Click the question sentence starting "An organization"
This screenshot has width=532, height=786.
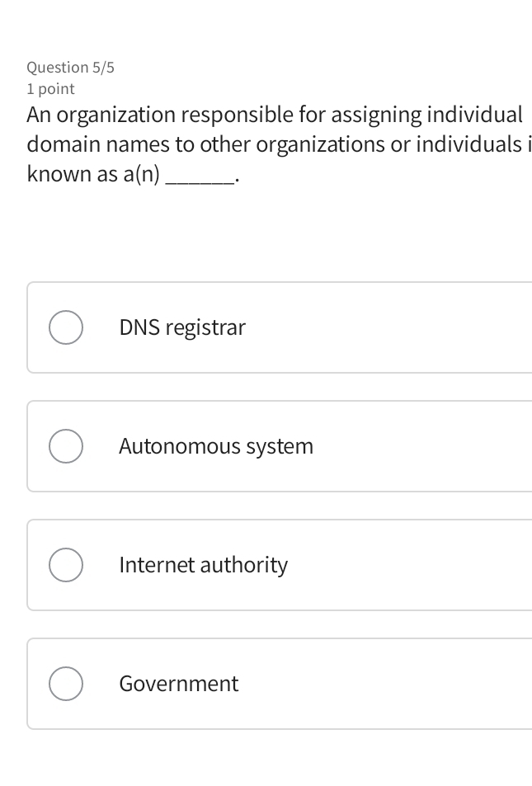point(274,115)
